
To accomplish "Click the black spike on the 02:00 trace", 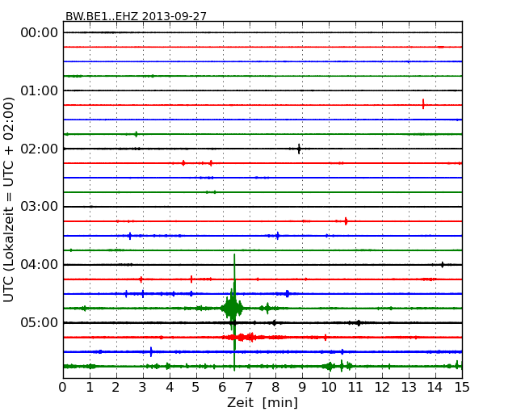I will [299, 149].
